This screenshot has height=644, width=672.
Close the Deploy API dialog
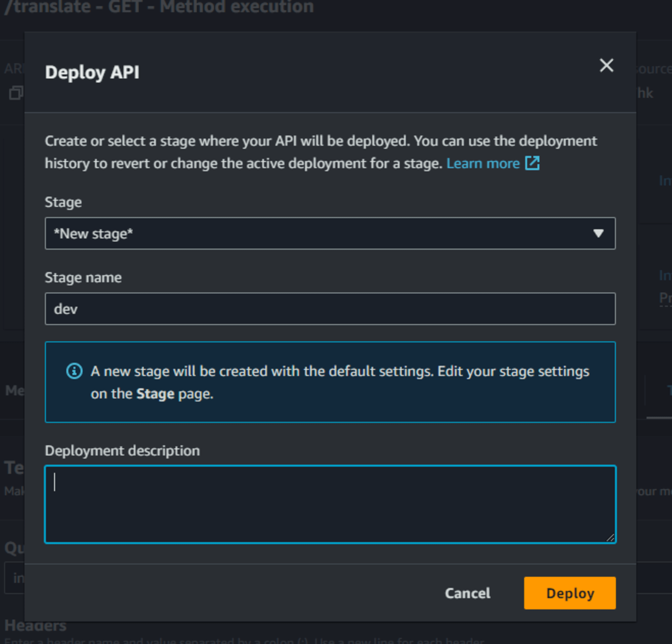pyautogui.click(x=606, y=65)
